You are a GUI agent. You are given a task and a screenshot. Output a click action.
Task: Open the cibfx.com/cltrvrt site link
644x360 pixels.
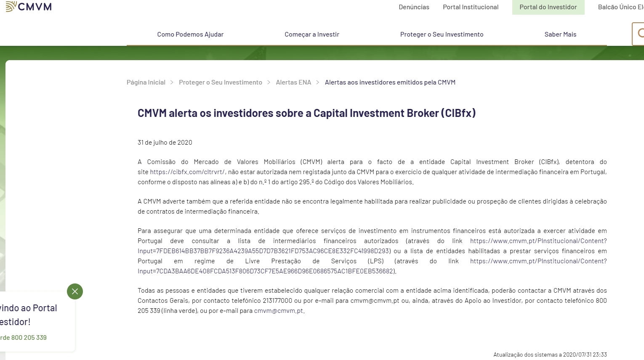(x=188, y=172)
